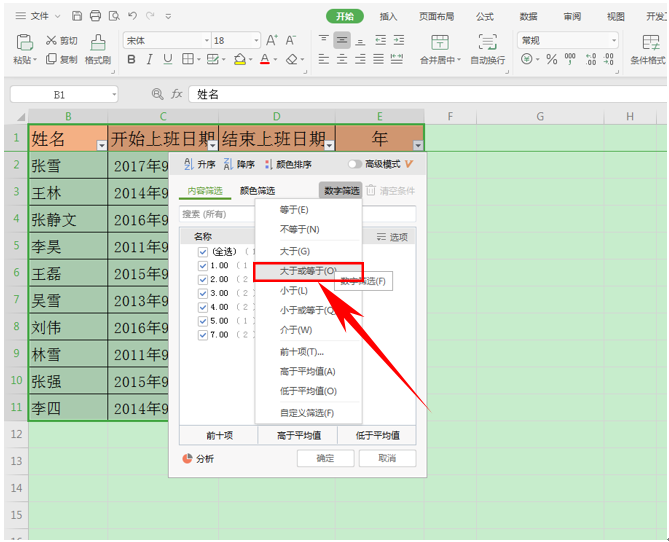Open filter dropdown on 开始上班日期 column
This screenshot has width=669, height=542.
click(213, 146)
